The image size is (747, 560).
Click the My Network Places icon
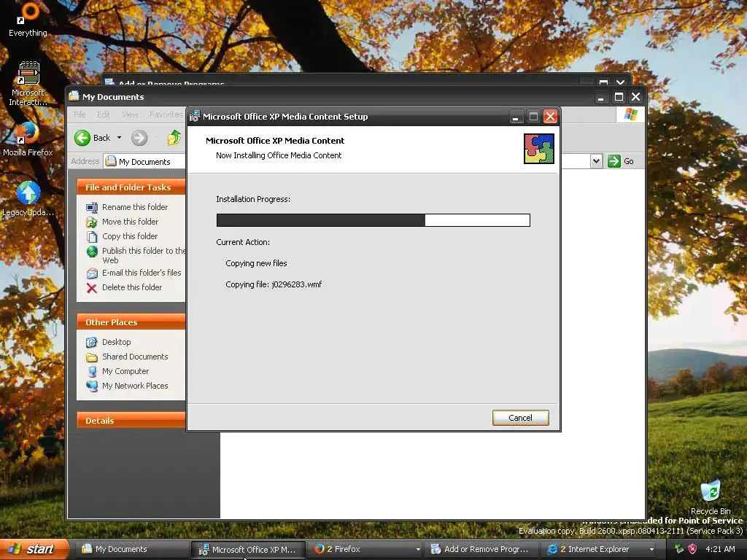[92, 386]
